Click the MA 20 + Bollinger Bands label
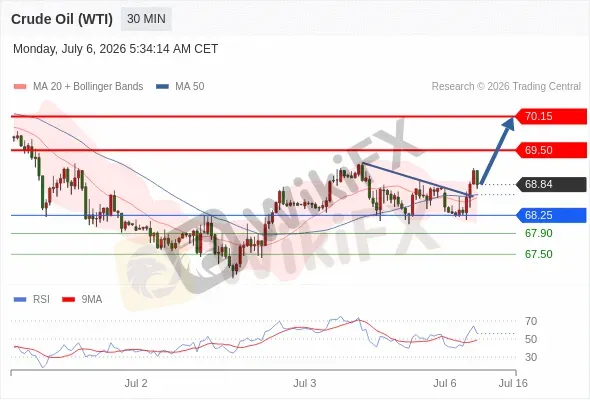Screen dimensions: 590x400 click(x=88, y=87)
